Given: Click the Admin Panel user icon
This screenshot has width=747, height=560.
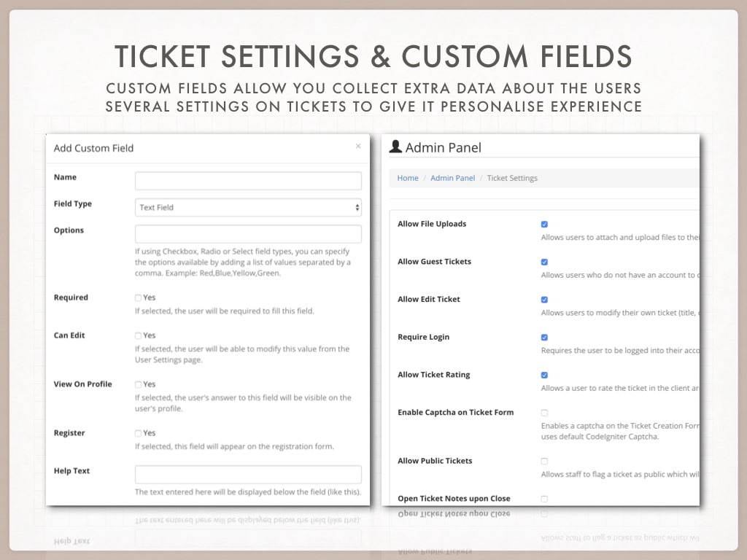Looking at the screenshot, I should (395, 147).
